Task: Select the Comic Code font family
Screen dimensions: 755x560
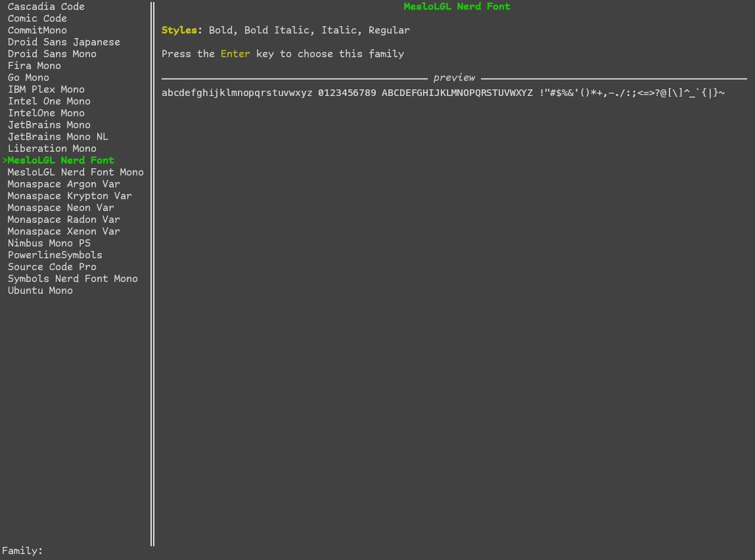Action: 37,18
